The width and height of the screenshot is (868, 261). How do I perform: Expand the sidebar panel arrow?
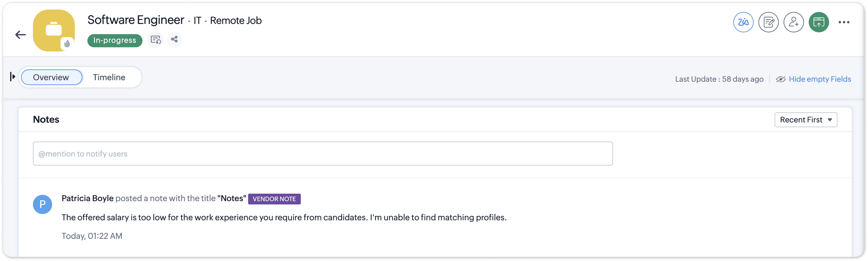click(x=12, y=77)
